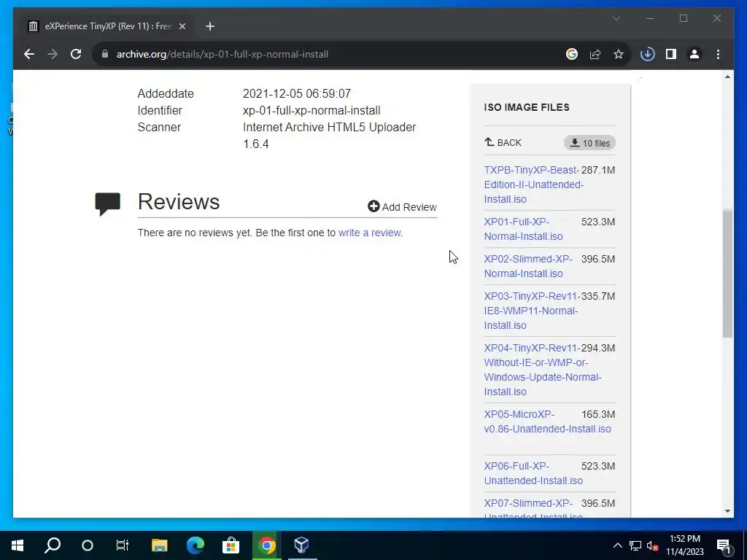Viewport: 747px width, 560px height.
Task: Open Windows taskbar search
Action: [53, 545]
